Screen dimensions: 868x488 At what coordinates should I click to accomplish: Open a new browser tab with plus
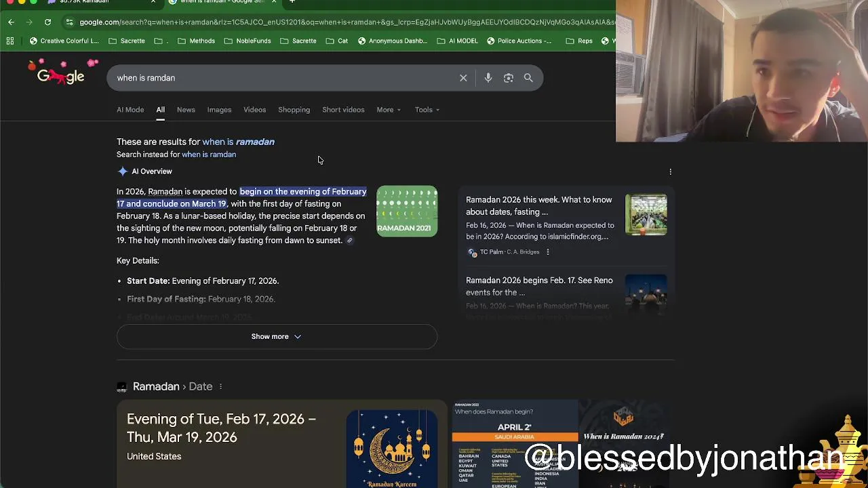pos(292,2)
